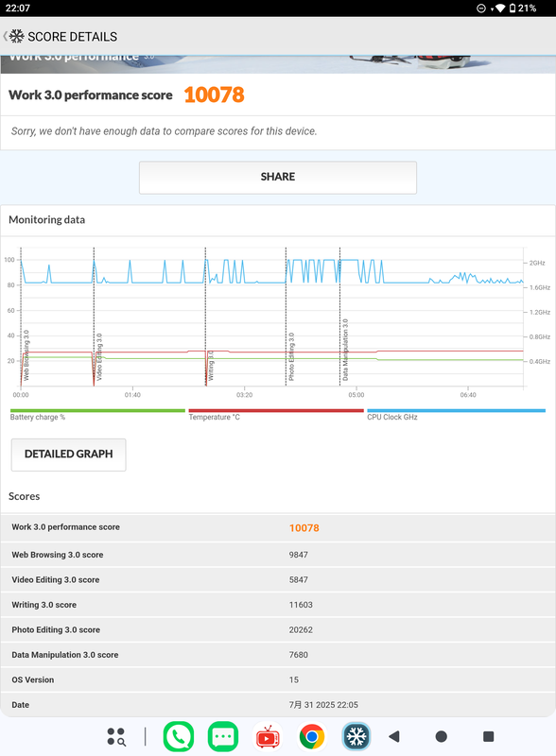
Task: Tap the do-not-disturb status icon
Action: point(480,9)
